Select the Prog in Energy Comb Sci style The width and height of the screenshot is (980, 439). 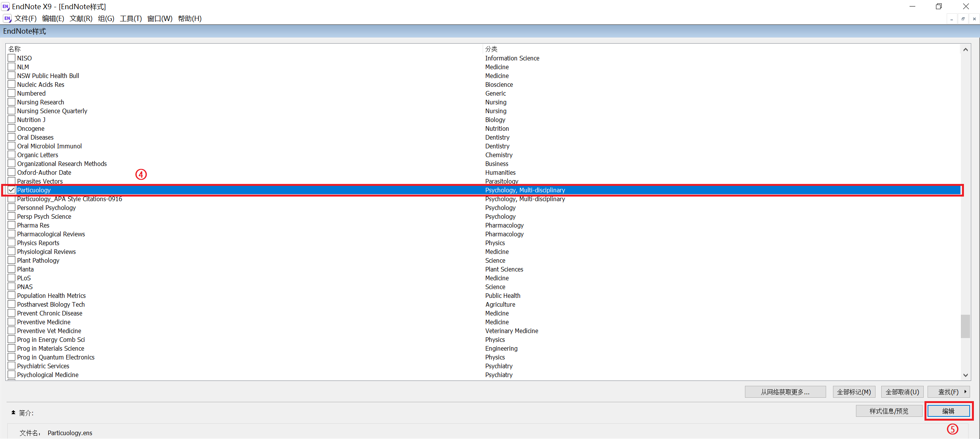51,340
